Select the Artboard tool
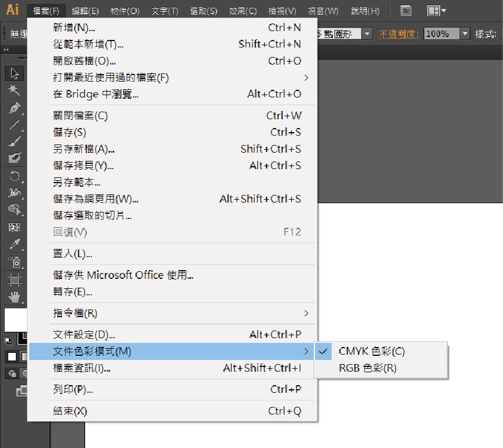Screen dimensions: 503x448 click(x=15, y=279)
